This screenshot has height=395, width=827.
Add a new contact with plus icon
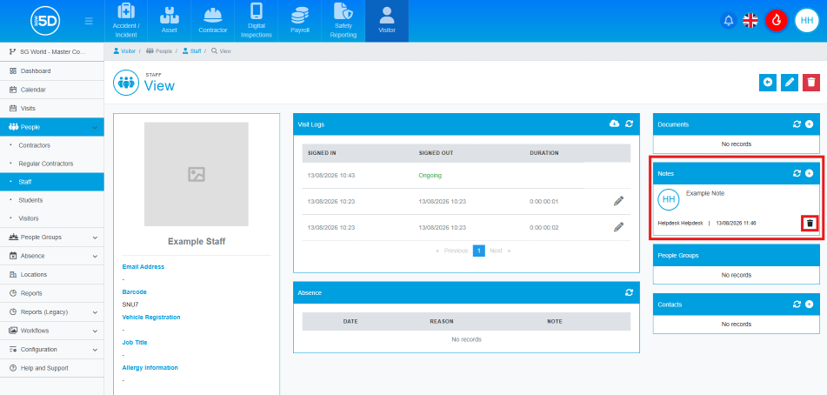point(809,304)
